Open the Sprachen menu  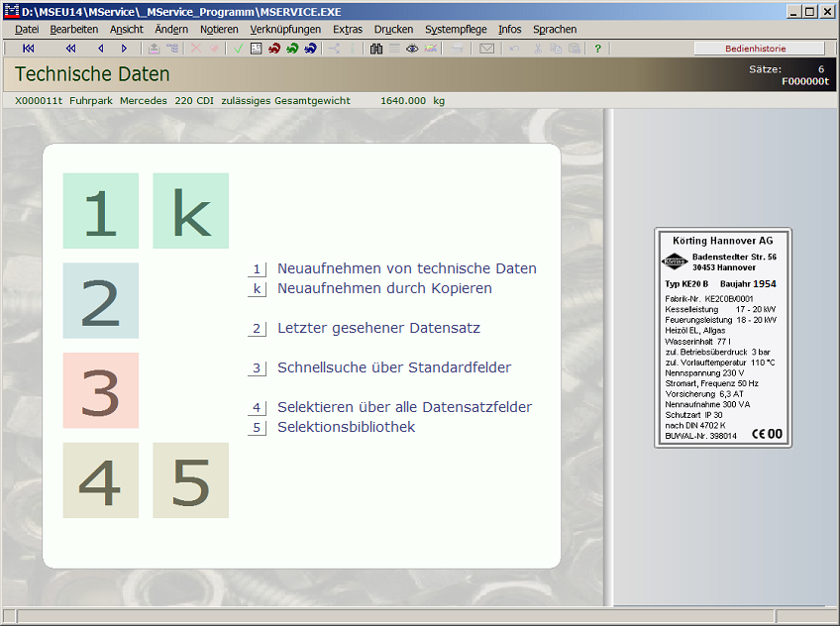point(555,30)
